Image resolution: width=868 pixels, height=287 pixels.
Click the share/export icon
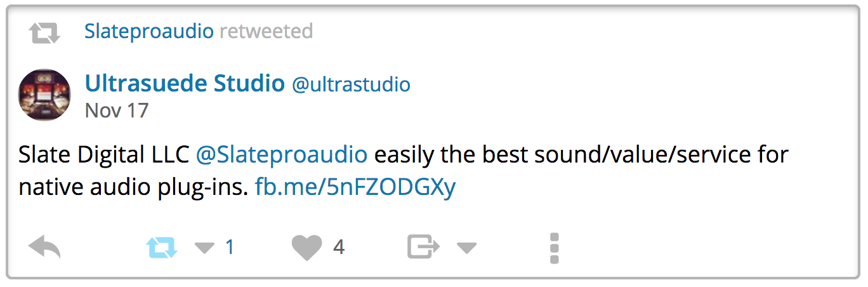[x=423, y=247]
